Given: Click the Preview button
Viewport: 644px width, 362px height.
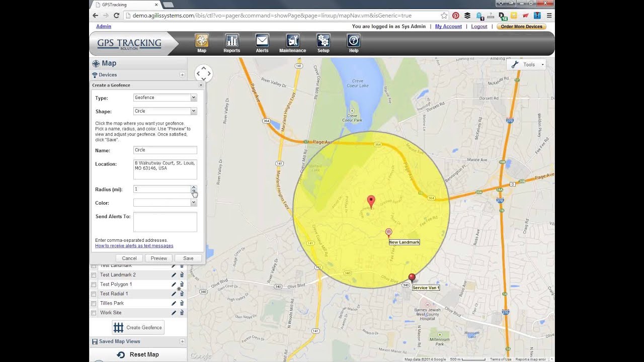Looking at the screenshot, I should [158, 258].
